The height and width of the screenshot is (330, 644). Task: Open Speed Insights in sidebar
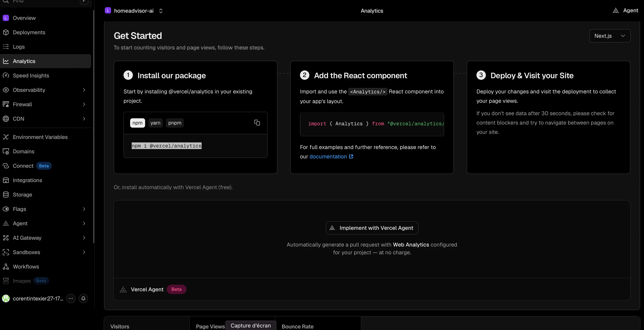(x=46, y=75)
